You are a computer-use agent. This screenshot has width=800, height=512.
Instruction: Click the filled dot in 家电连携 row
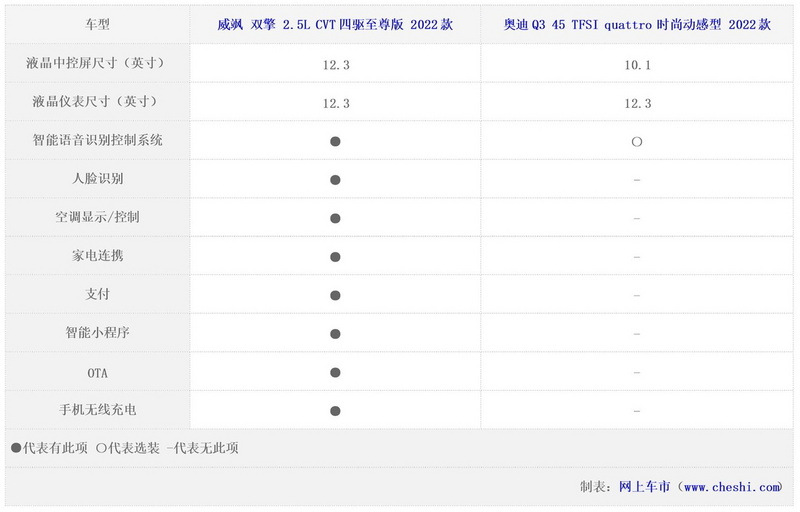click(335, 257)
